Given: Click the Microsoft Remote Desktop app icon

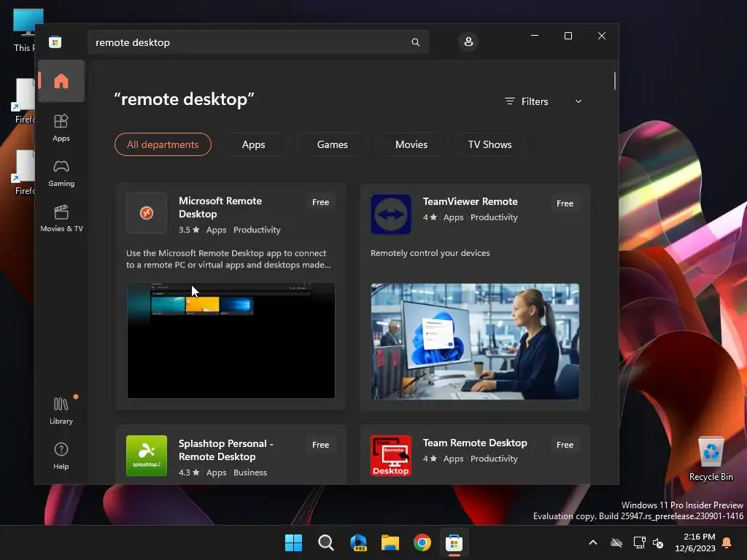Looking at the screenshot, I should point(147,213).
